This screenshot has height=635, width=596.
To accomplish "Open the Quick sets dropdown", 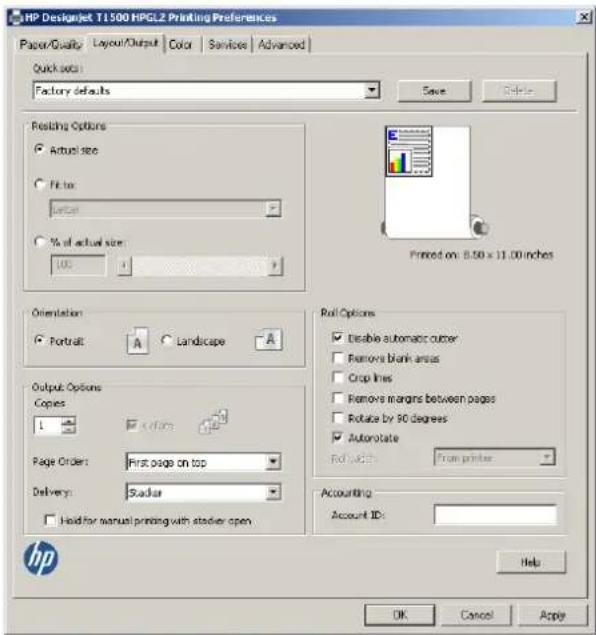I will (372, 90).
